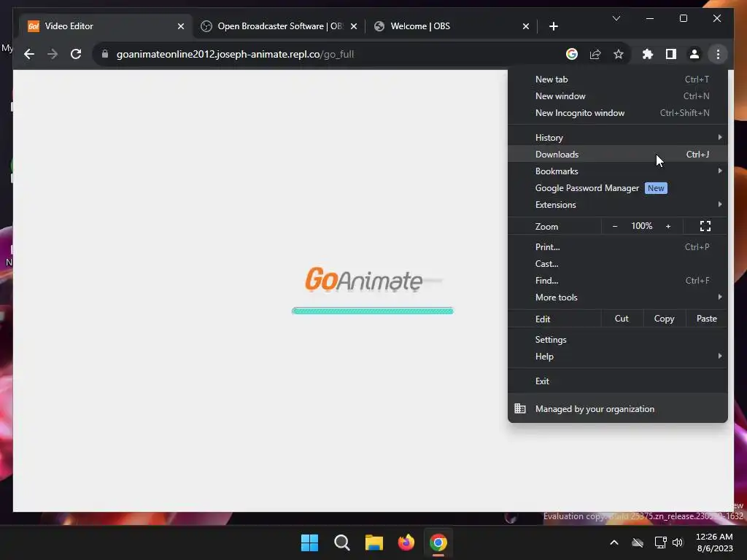Click the Cut button in Edit row
Viewport: 747px width, 560px height.
(622, 319)
